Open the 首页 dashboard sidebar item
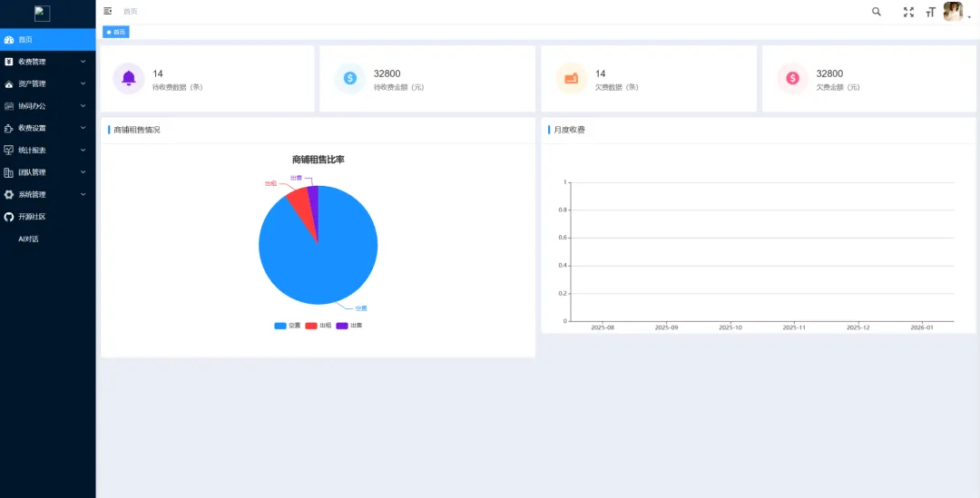Screen dimensions: 980x498 [47, 39]
